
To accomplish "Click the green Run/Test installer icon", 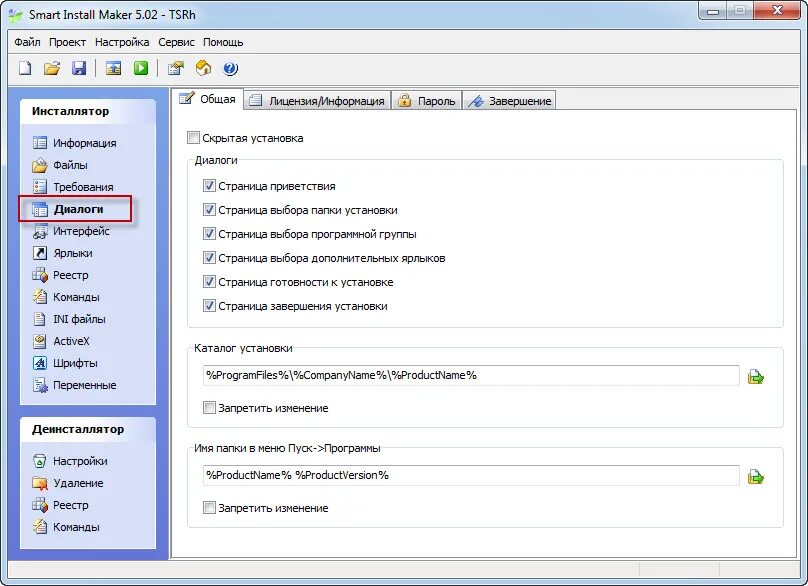I will pos(141,68).
